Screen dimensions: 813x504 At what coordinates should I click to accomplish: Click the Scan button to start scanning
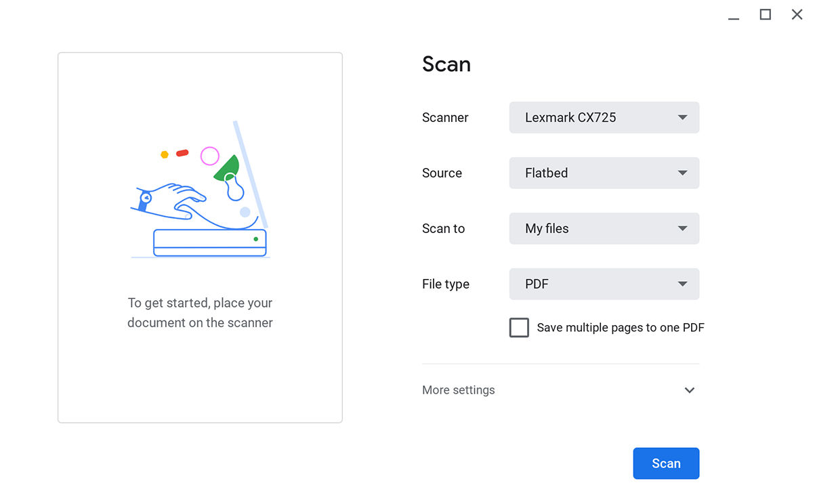tap(666, 463)
